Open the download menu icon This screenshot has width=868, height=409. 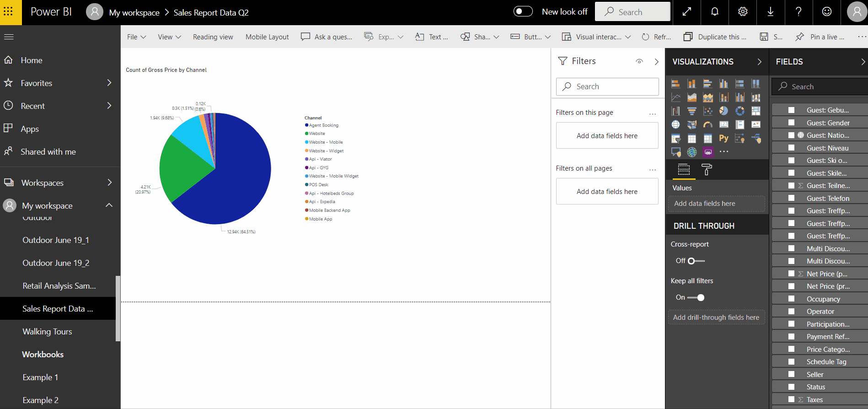click(x=770, y=12)
